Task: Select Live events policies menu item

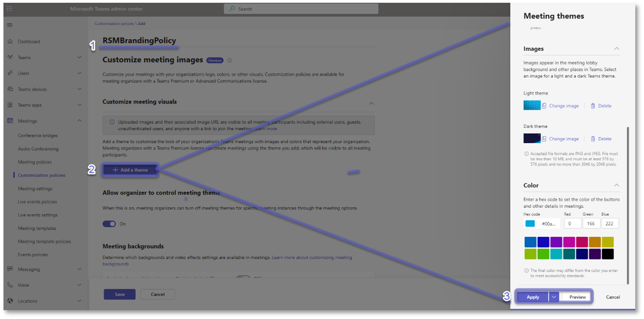Action: point(37,202)
